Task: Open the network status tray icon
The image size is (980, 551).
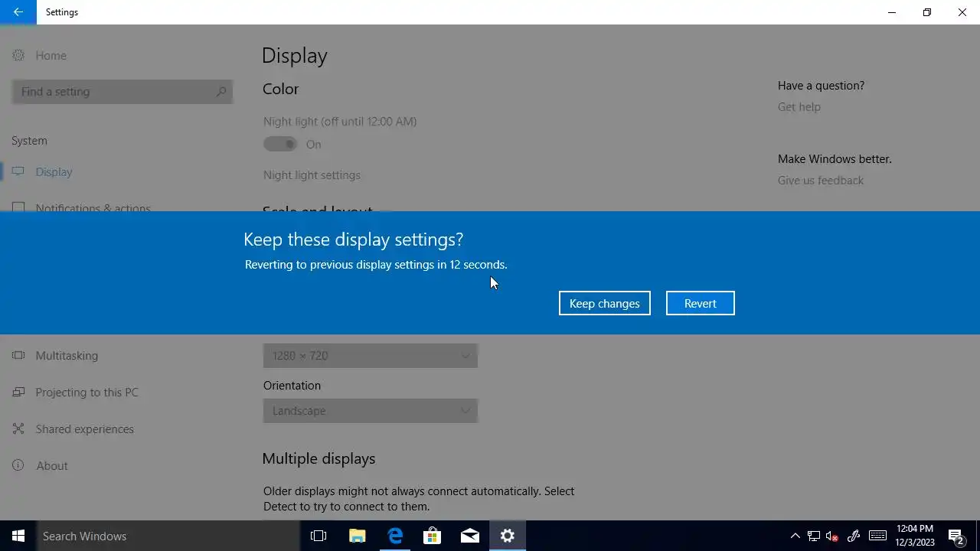Action: click(814, 536)
